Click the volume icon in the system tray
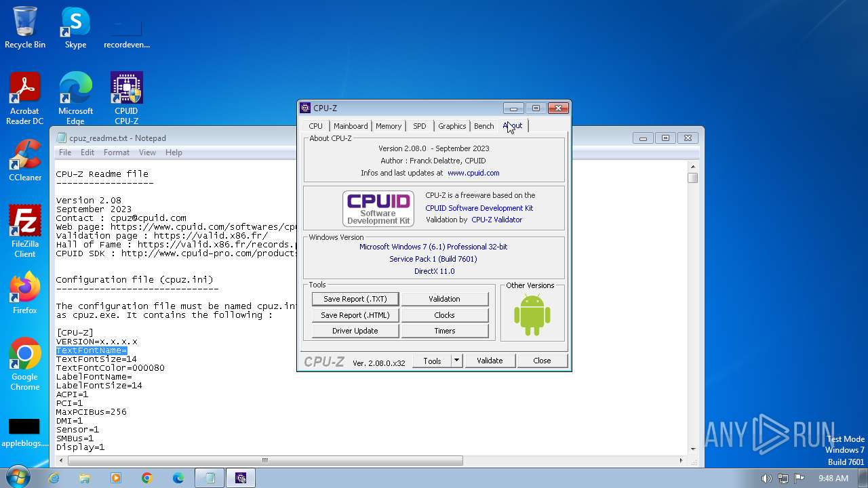This screenshot has height=488, width=868. (x=766, y=479)
